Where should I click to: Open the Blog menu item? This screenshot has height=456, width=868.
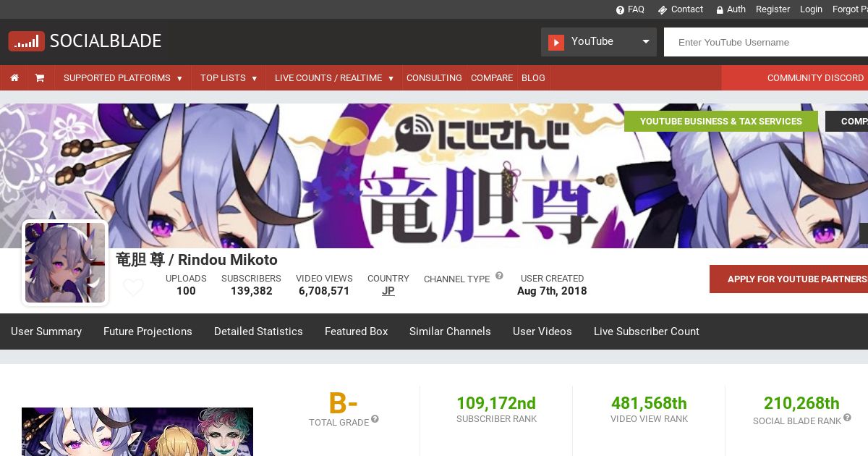click(x=533, y=77)
